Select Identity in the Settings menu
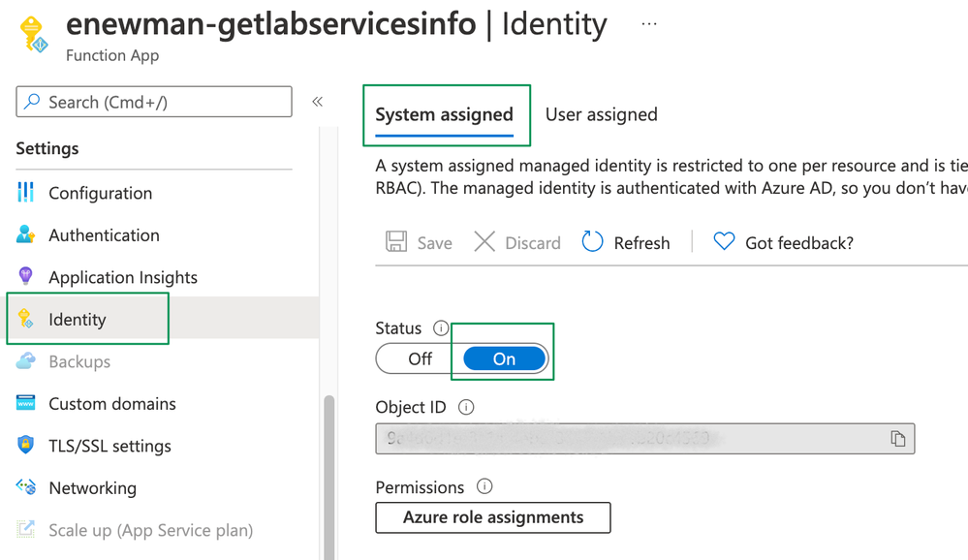The width and height of the screenshot is (968, 560). pos(78,319)
